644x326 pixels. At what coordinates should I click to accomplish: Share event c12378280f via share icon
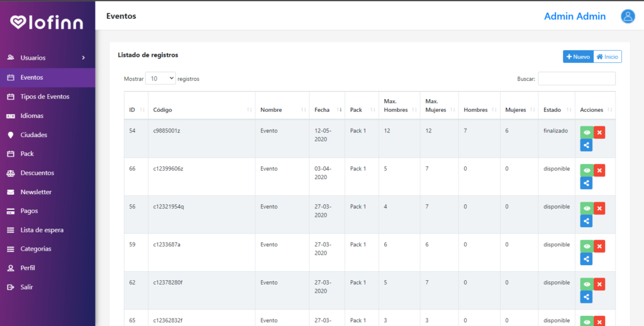click(586, 297)
